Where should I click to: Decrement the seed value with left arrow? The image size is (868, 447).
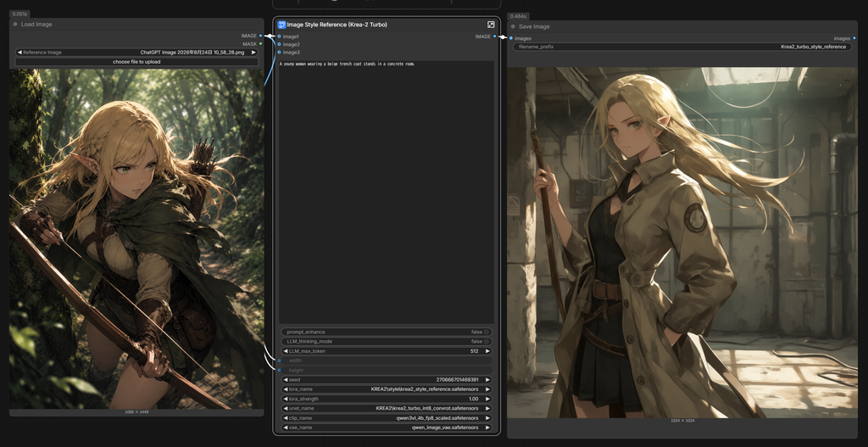coord(285,380)
